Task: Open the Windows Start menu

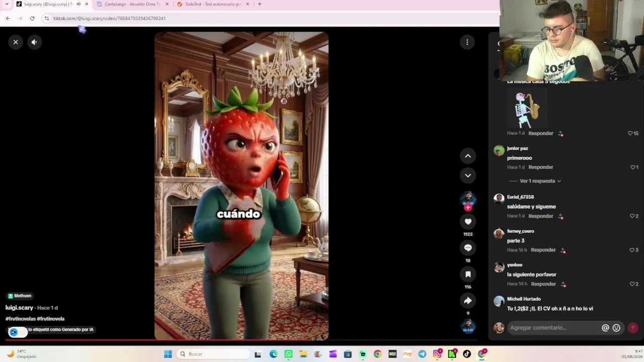Action: [168, 354]
